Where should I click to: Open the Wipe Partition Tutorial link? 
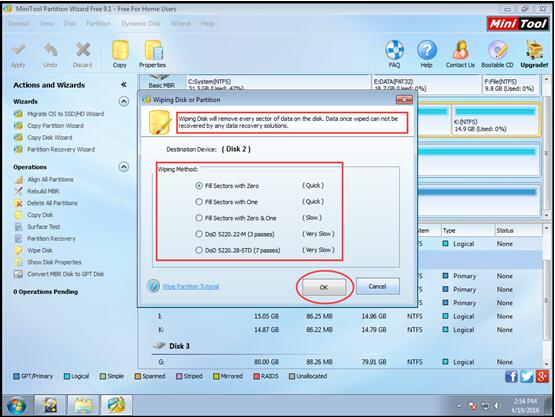(191, 286)
